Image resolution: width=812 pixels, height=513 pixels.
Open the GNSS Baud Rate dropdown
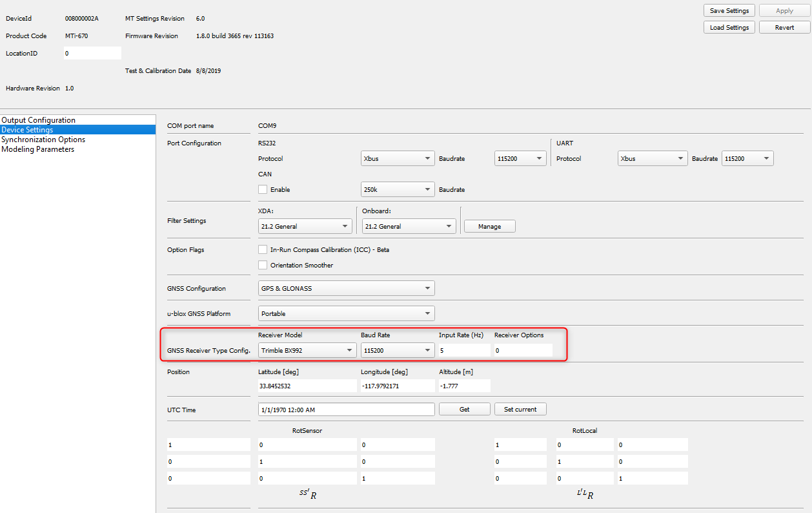[x=396, y=350]
